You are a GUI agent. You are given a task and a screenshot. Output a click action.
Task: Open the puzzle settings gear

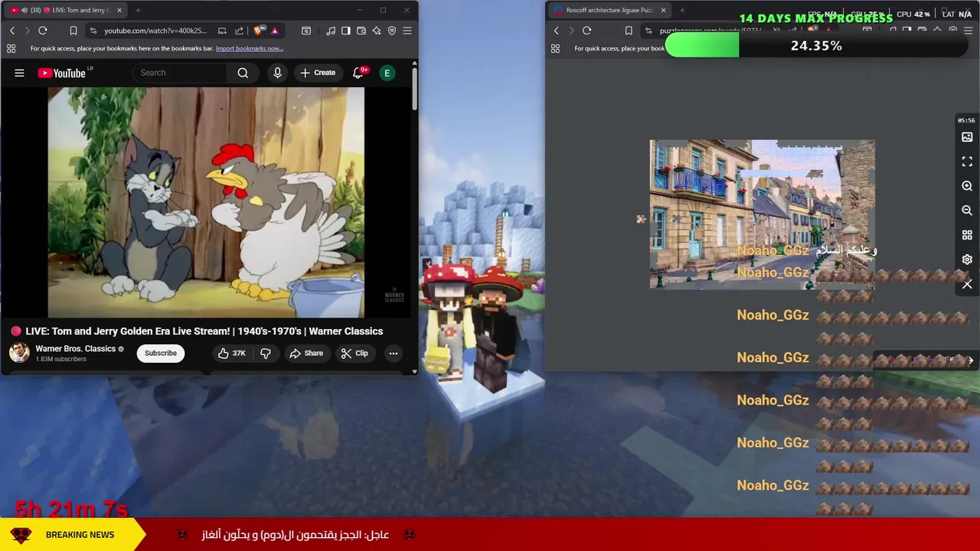[967, 259]
